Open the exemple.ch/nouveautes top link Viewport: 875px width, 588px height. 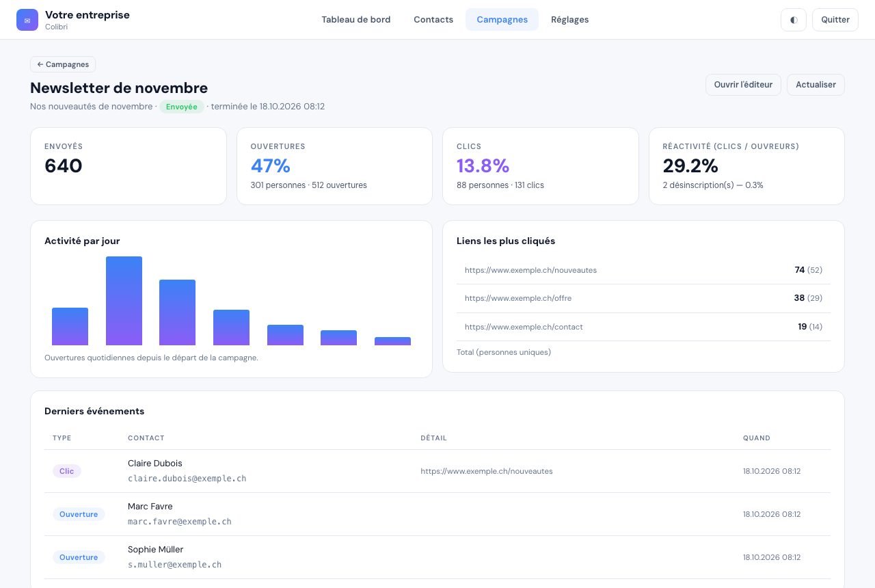point(530,270)
